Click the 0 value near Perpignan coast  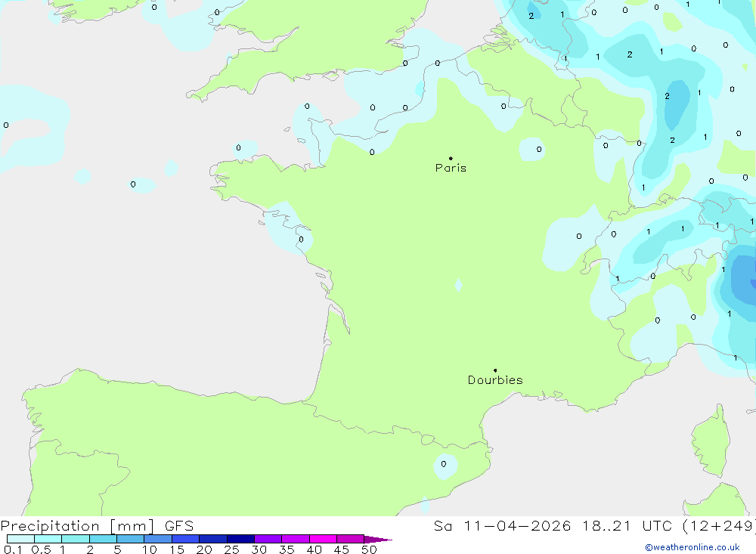pos(444,464)
